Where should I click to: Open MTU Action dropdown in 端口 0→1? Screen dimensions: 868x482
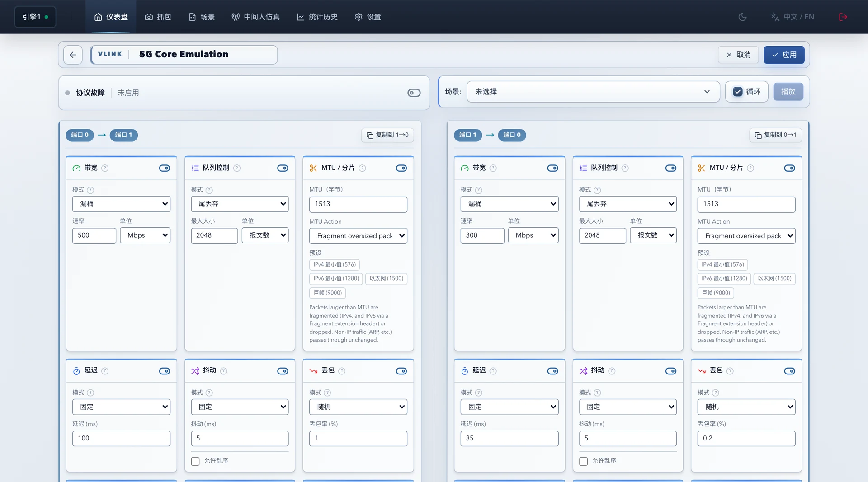click(358, 236)
